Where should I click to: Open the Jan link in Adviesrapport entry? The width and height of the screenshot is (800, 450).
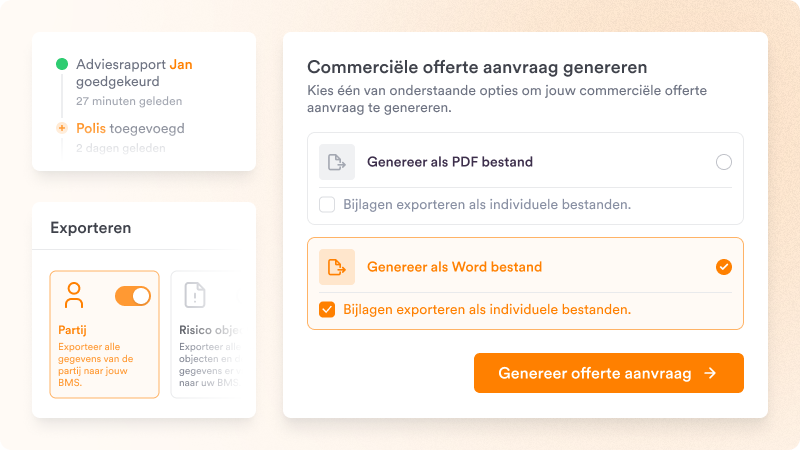point(181,64)
